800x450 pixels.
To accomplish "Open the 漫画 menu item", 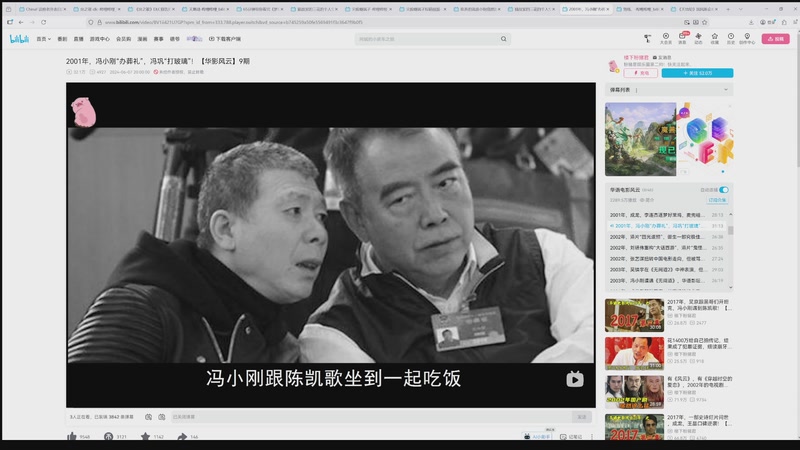I will tap(142, 39).
